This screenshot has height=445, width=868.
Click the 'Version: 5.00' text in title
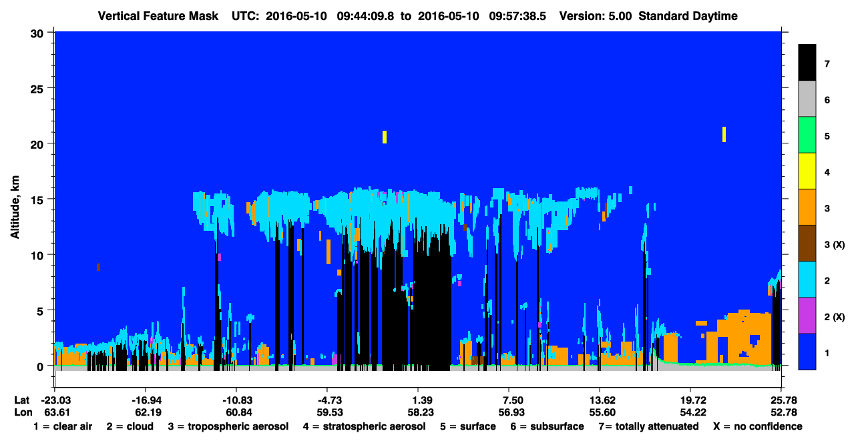(596, 16)
